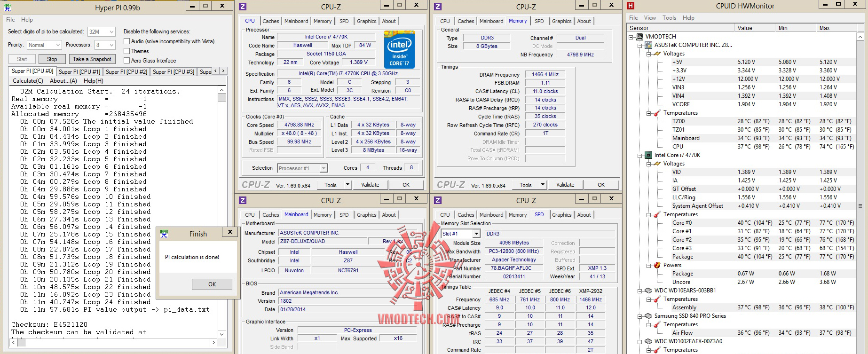Check the Aero Glass Interface option
The height and width of the screenshot is (354, 868).
point(126,60)
